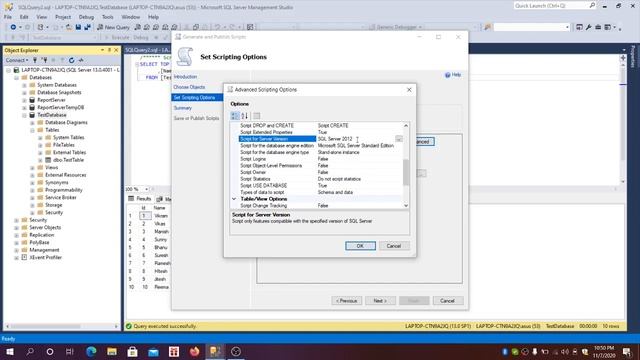Screen dimensions: 640x360
Task: Click the navigate back arrow icon
Action: (13, 27)
